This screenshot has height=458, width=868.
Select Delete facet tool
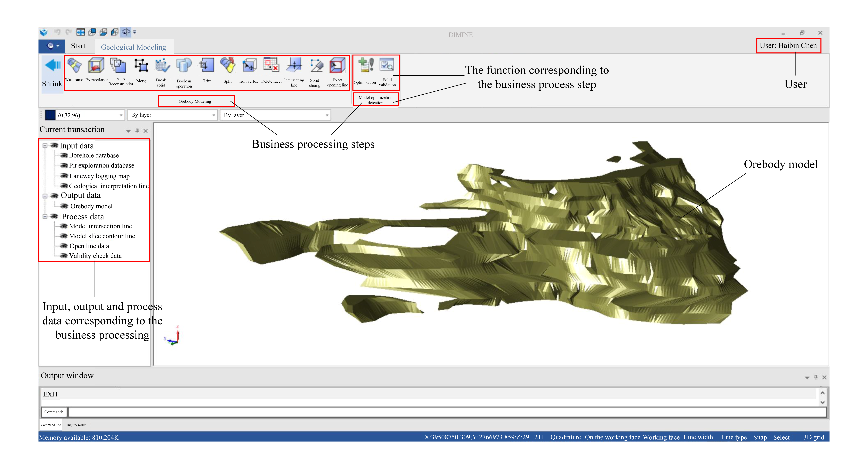[271, 70]
